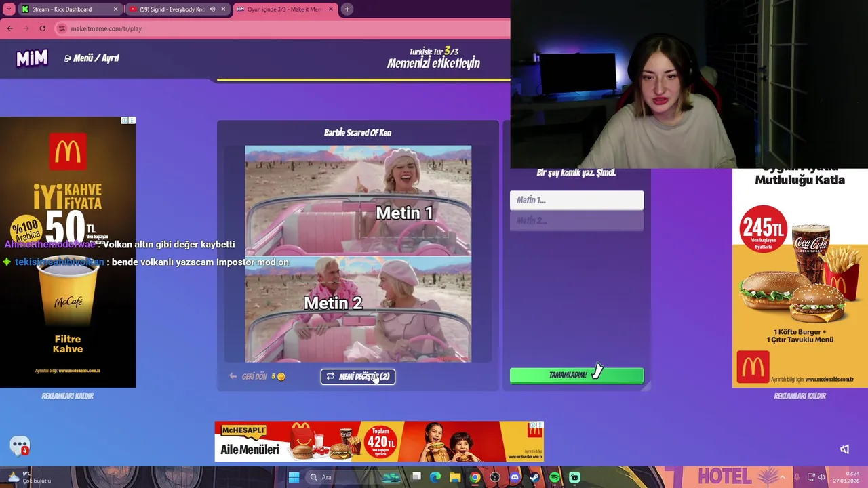
Task: Open OBS Studio from taskbar
Action: tap(495, 477)
